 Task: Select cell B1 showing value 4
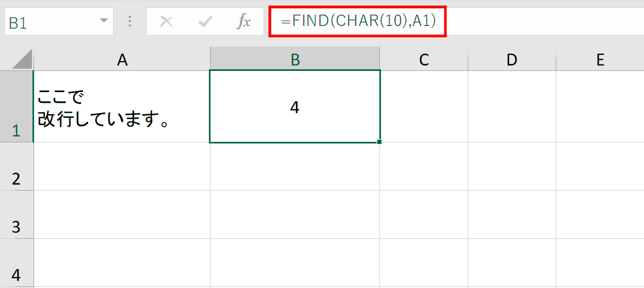point(295,107)
